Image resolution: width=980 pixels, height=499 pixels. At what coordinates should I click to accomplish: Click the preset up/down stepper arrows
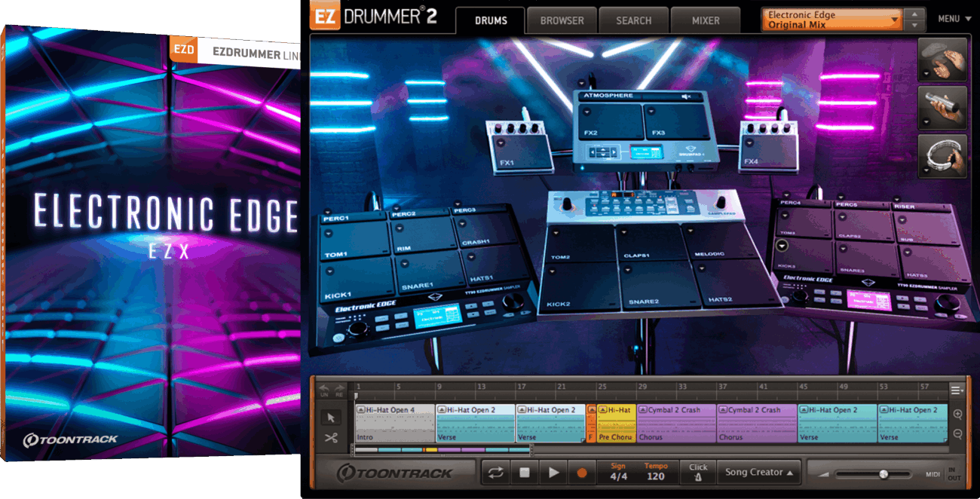pos(914,20)
